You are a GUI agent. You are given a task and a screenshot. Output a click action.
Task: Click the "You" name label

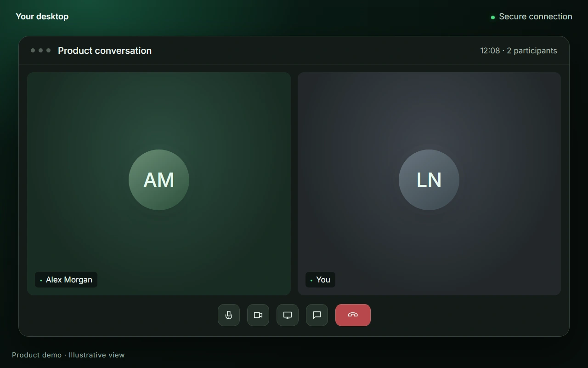[x=320, y=280]
